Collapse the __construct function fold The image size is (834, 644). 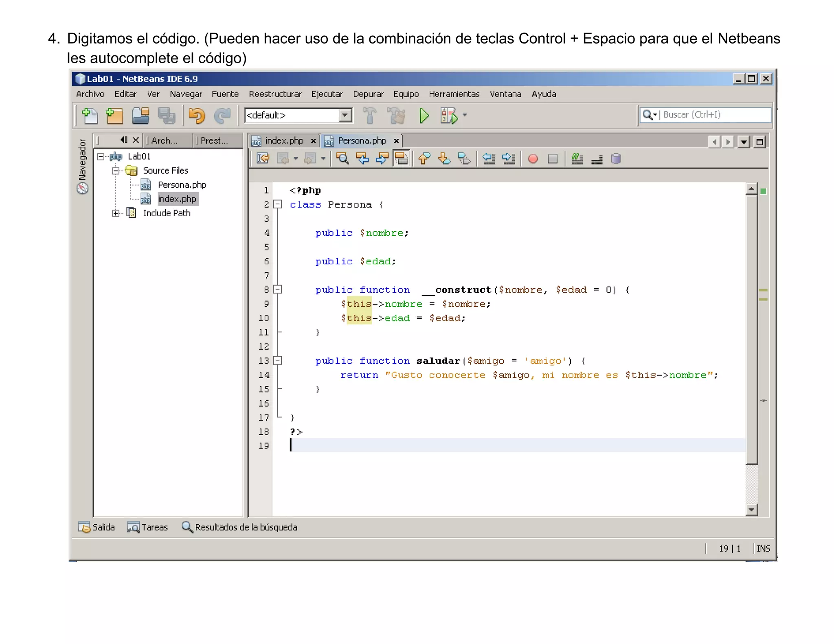[278, 289]
